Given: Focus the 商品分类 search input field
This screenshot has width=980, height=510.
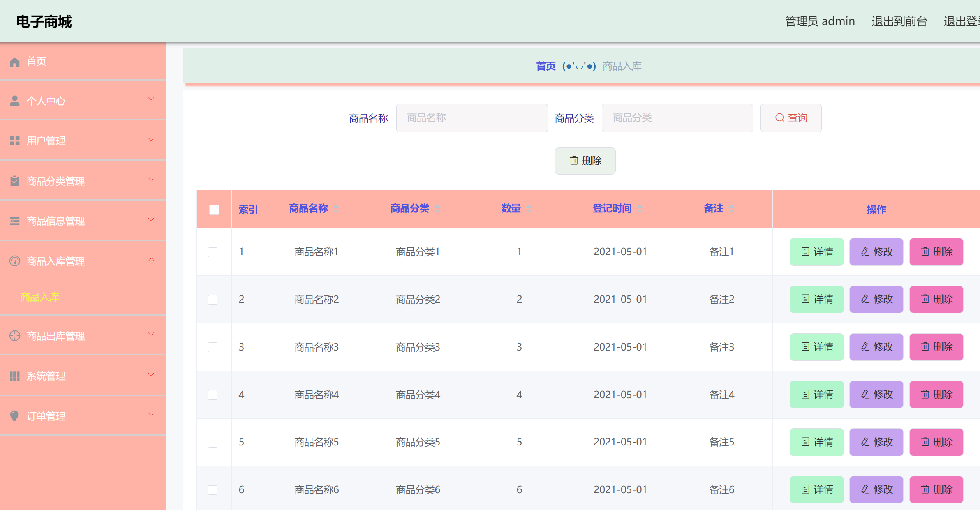Looking at the screenshot, I should tap(677, 118).
